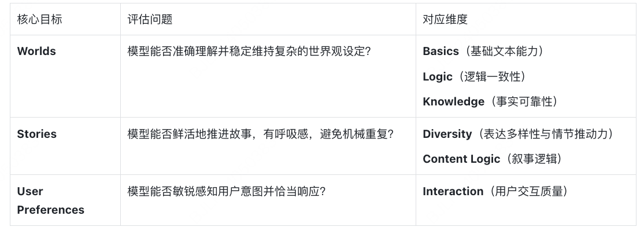Click the bold word Interaction

tap(453, 191)
